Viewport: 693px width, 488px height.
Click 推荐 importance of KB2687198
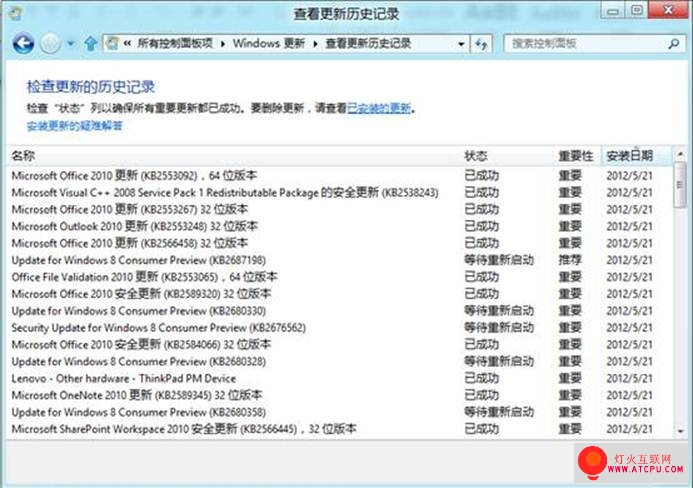570,260
